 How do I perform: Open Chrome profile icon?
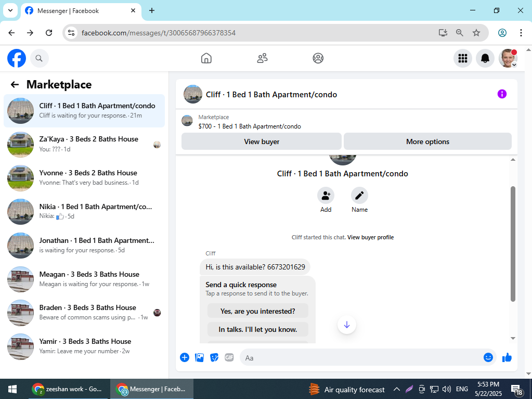(x=502, y=33)
